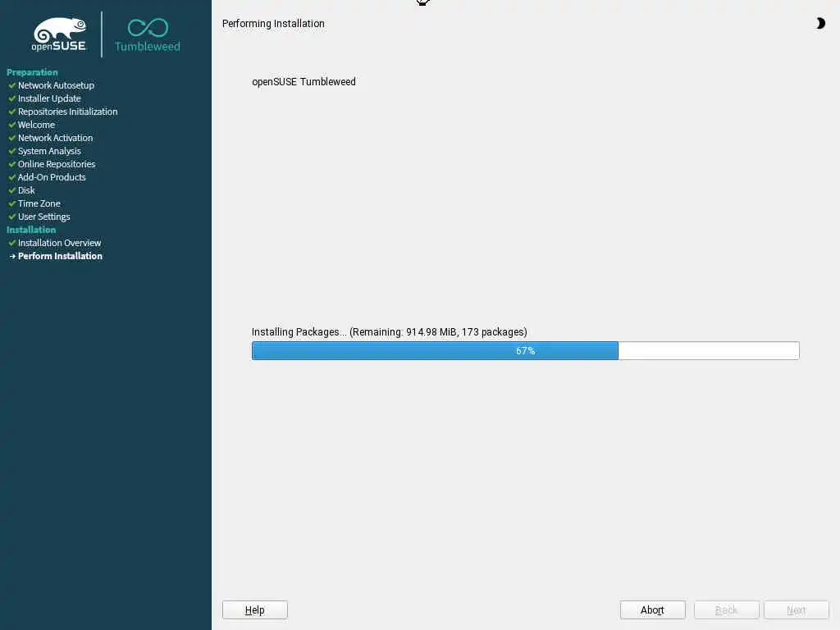This screenshot has width=840, height=630.
Task: Select the User Settings step
Action: point(44,217)
